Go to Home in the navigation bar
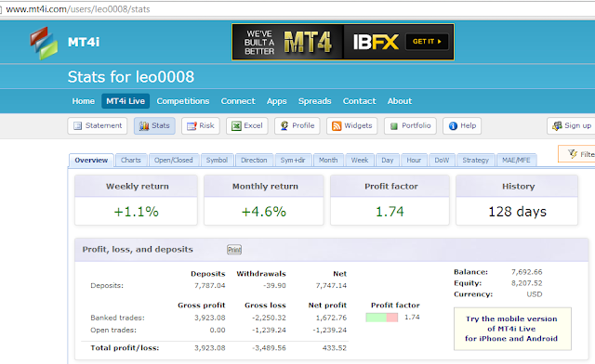This screenshot has height=364, width=595. coord(83,101)
